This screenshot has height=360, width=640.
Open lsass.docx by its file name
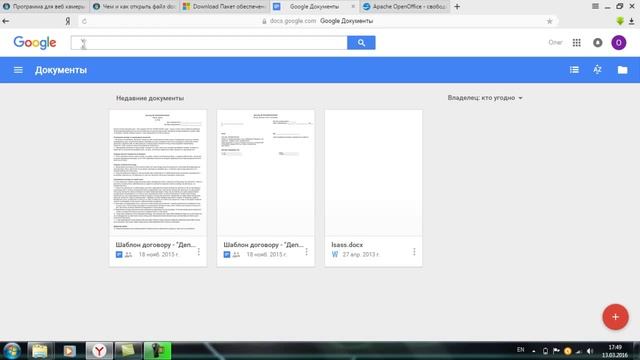[347, 244]
